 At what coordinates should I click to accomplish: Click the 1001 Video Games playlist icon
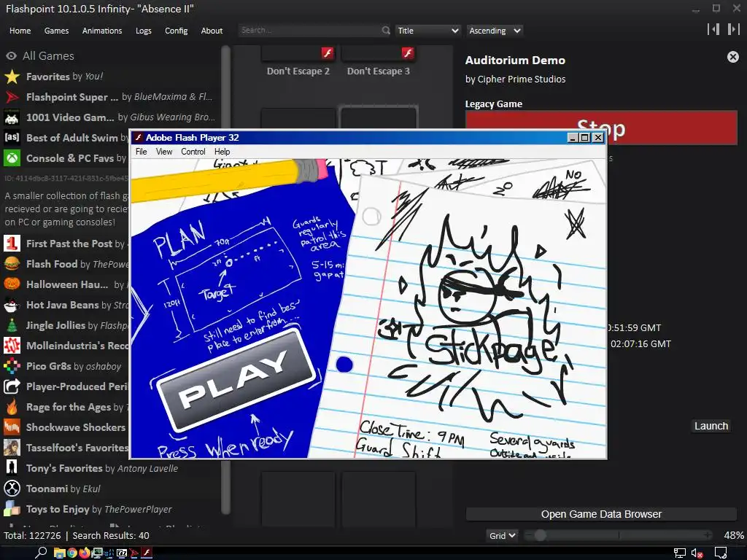pyautogui.click(x=12, y=117)
